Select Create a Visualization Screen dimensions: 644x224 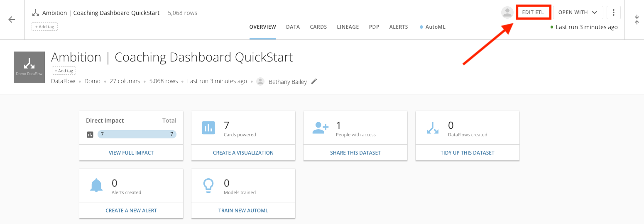click(x=243, y=153)
